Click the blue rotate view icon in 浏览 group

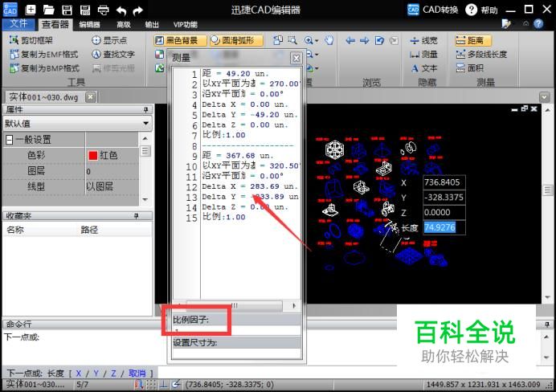coord(379,41)
